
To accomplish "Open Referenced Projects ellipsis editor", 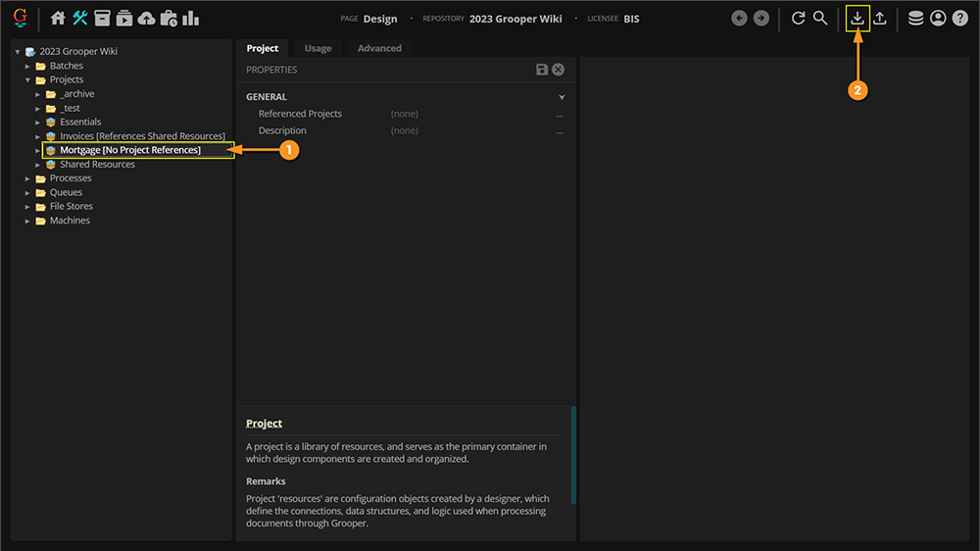I will tap(560, 115).
